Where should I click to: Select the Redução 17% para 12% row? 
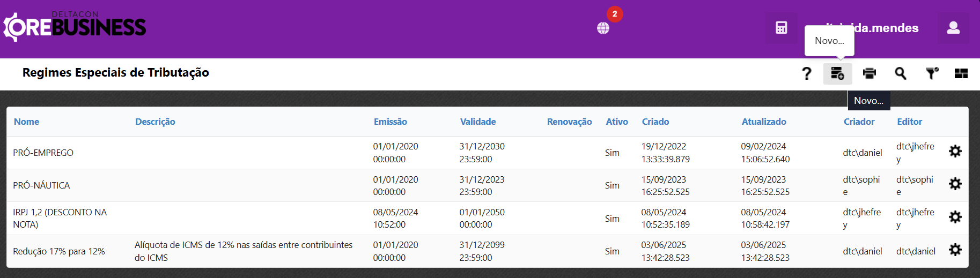click(59, 251)
